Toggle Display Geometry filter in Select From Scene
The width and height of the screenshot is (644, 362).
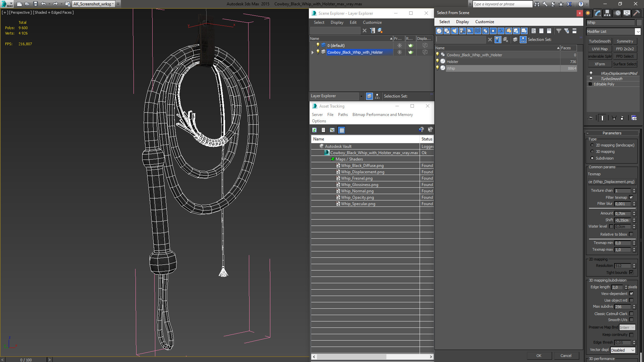click(439, 31)
